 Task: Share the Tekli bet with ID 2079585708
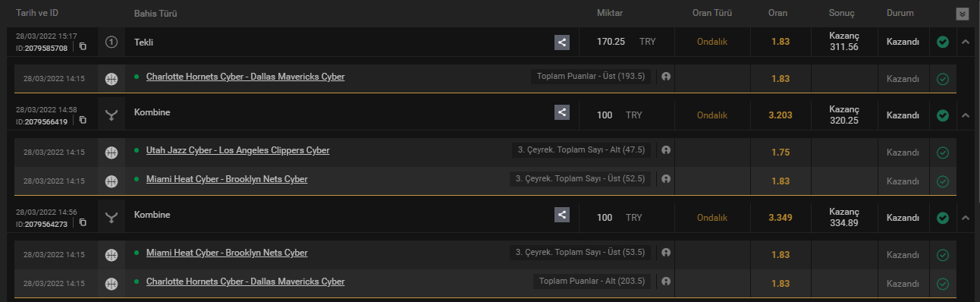[x=561, y=42]
